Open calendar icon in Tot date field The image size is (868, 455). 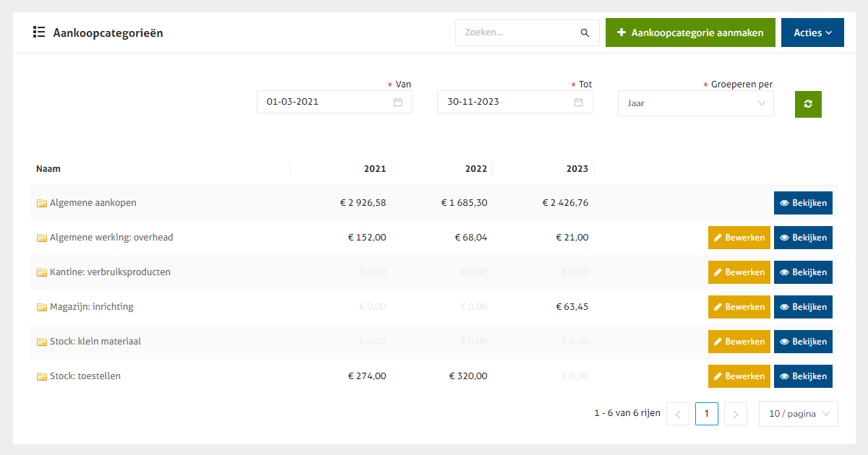click(578, 102)
